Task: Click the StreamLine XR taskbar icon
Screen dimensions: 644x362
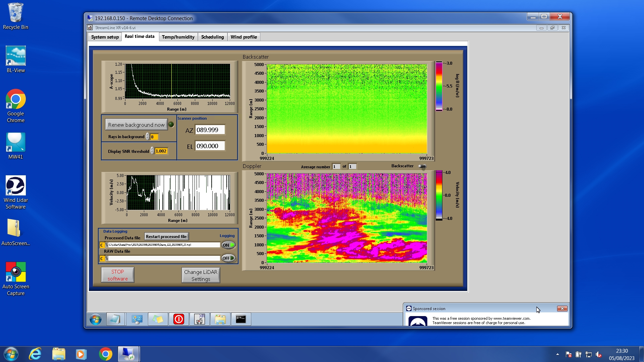Action: (x=200, y=319)
